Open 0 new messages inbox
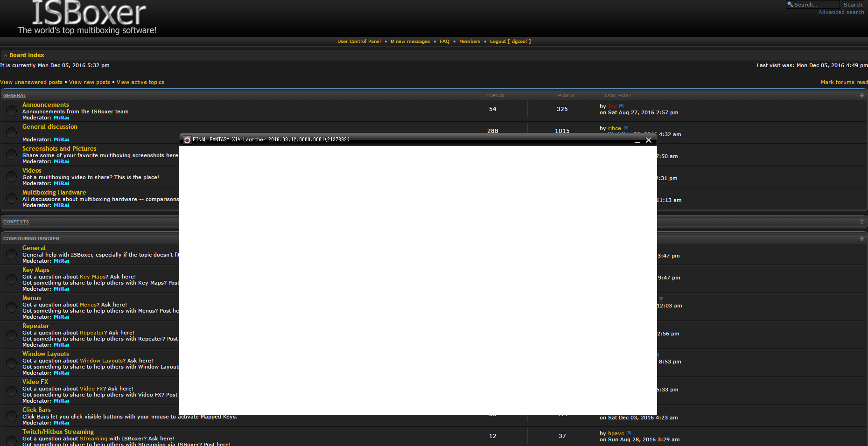Image resolution: width=868 pixels, height=446 pixels. [410, 42]
